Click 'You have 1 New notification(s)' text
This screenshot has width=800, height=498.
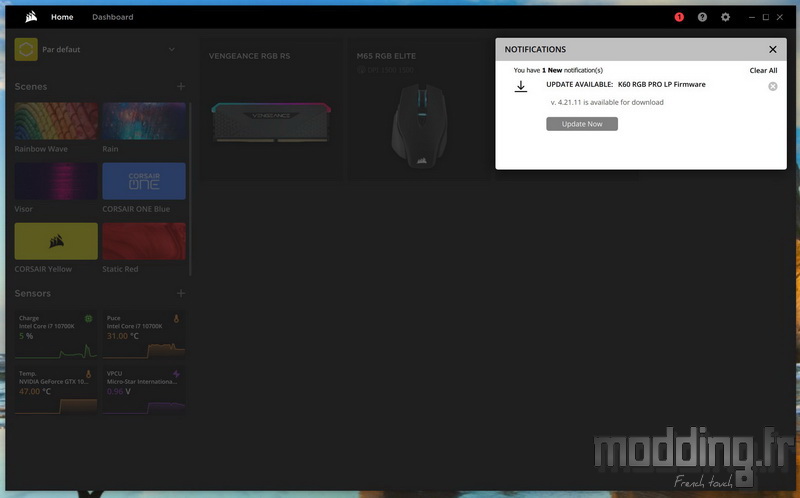click(x=558, y=70)
